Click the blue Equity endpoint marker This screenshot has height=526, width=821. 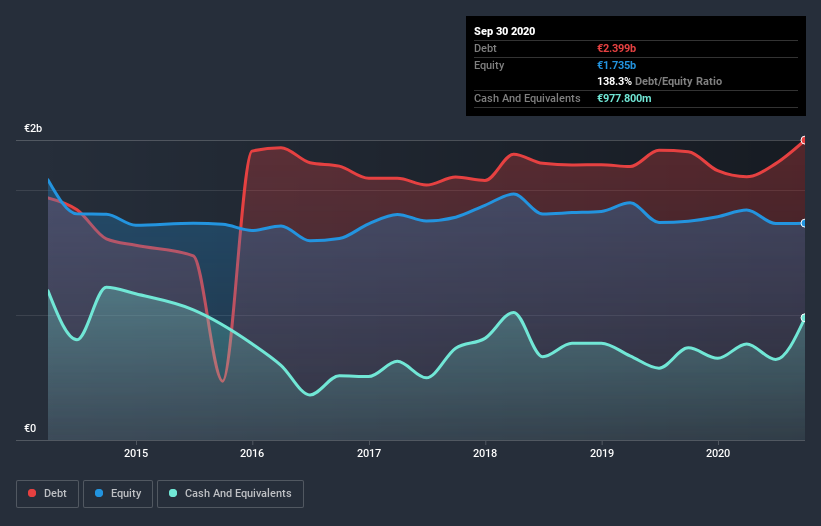click(x=804, y=223)
